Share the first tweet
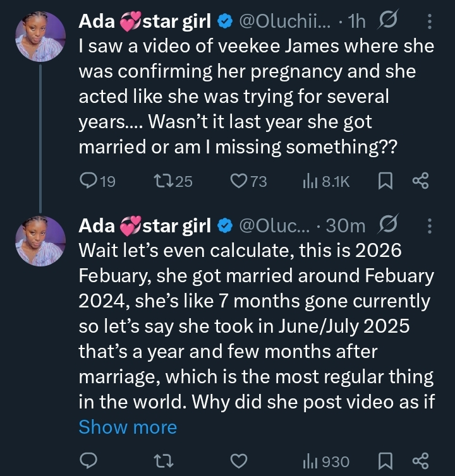This screenshot has height=476, width=455. (420, 182)
